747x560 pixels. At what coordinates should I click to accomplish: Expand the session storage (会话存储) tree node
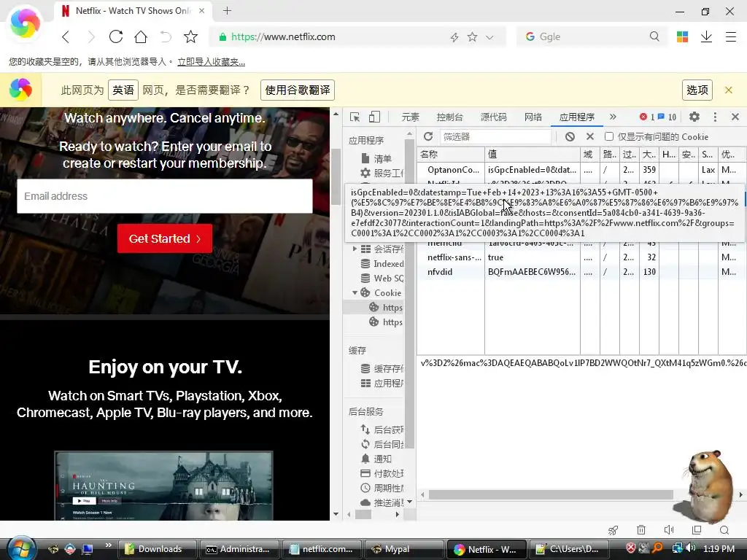355,249
